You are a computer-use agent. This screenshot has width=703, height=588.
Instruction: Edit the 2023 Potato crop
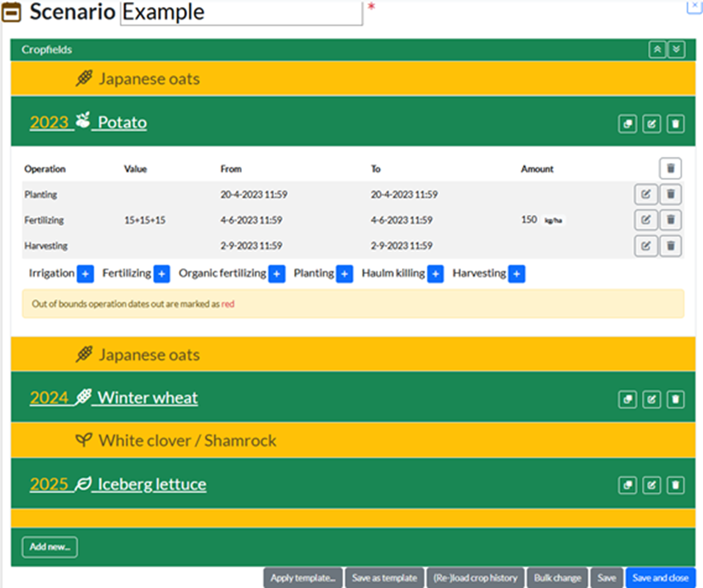(x=651, y=124)
